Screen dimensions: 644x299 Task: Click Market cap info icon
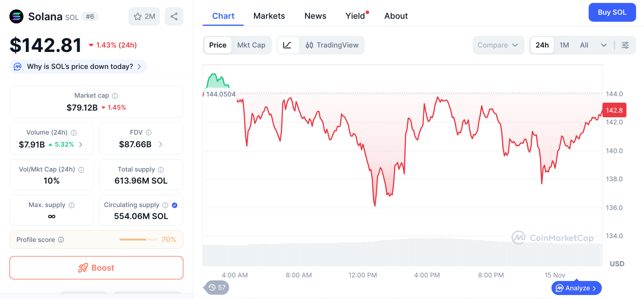coord(115,96)
